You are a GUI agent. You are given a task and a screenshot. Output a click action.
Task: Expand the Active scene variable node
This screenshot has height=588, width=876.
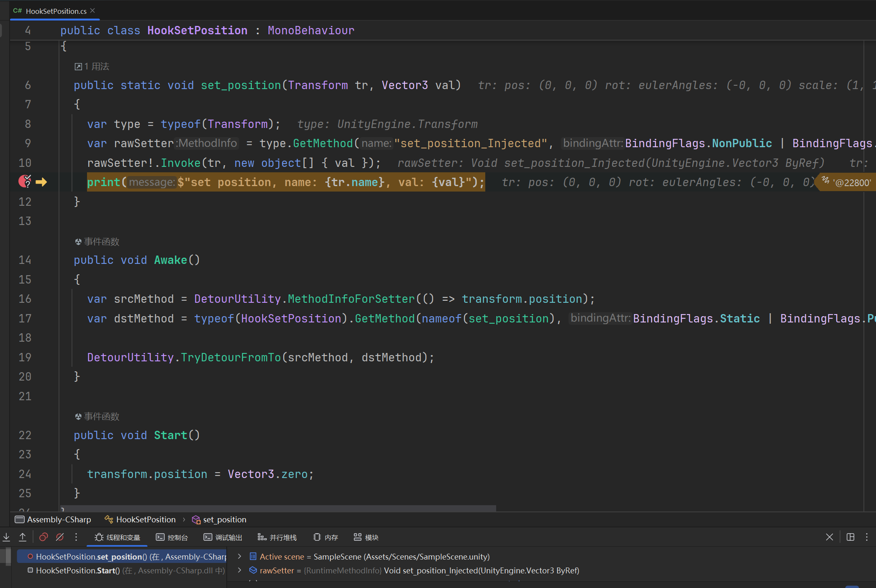pyautogui.click(x=239, y=556)
